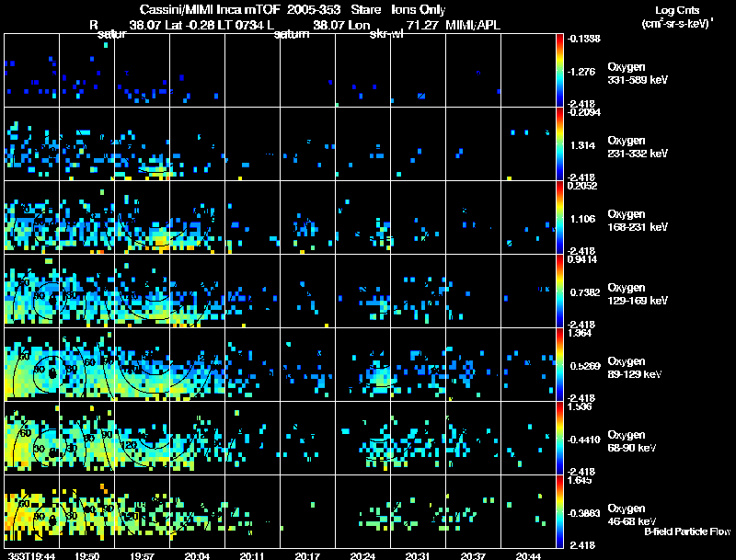736x560 pixels.
Task: Click the "-1.276" colorbar midpoint value
Action: [x=581, y=72]
